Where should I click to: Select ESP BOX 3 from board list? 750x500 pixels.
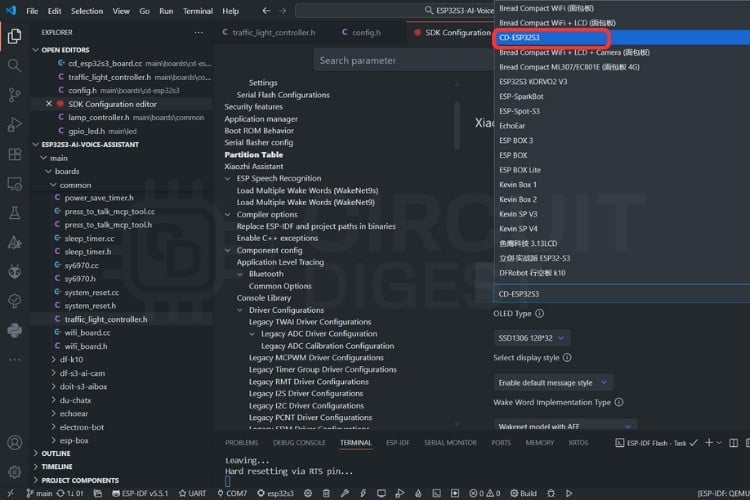pyautogui.click(x=622, y=140)
